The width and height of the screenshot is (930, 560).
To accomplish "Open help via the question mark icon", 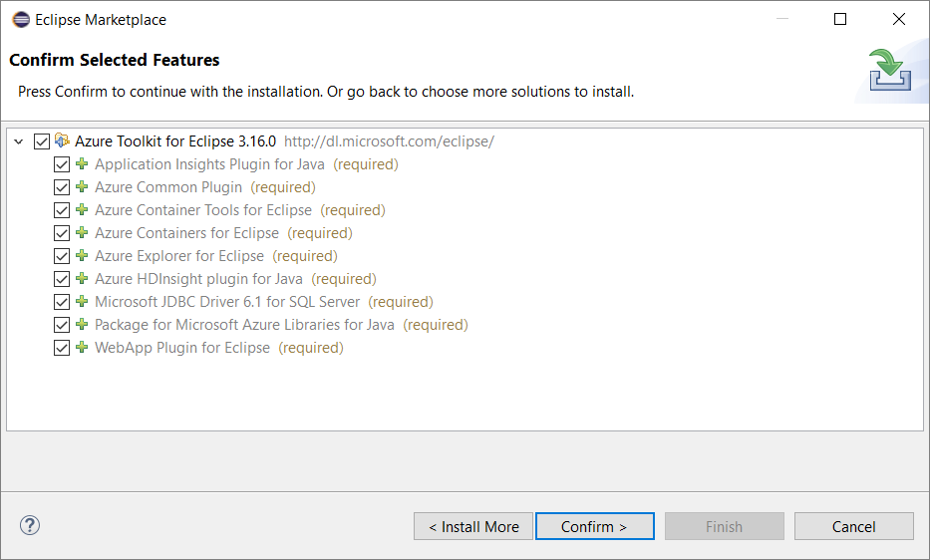I will click(30, 525).
